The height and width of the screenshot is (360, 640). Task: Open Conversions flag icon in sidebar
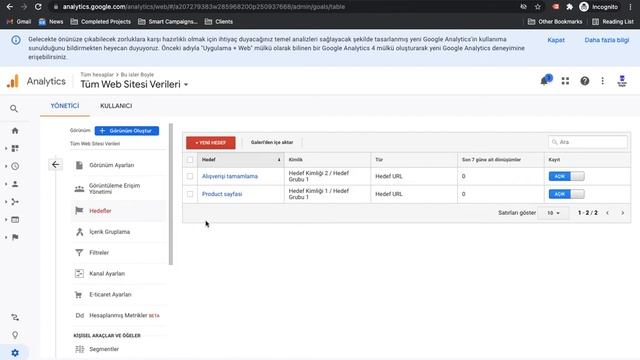coord(15,237)
